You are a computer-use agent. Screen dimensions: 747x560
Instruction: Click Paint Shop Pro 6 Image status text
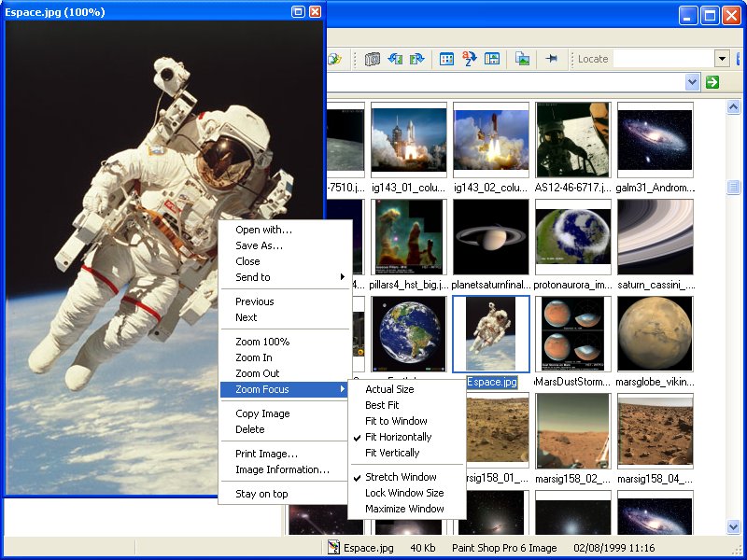(504, 548)
